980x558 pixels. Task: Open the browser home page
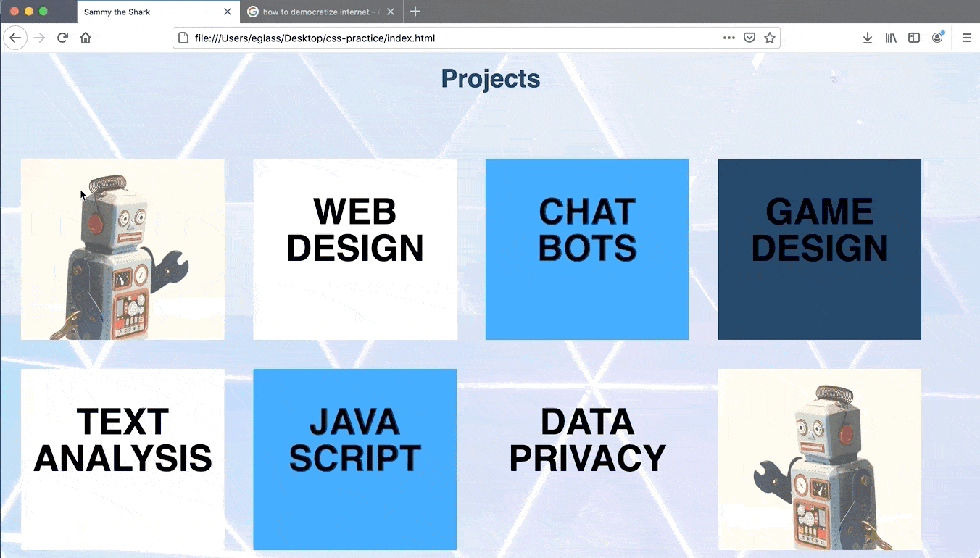[86, 38]
